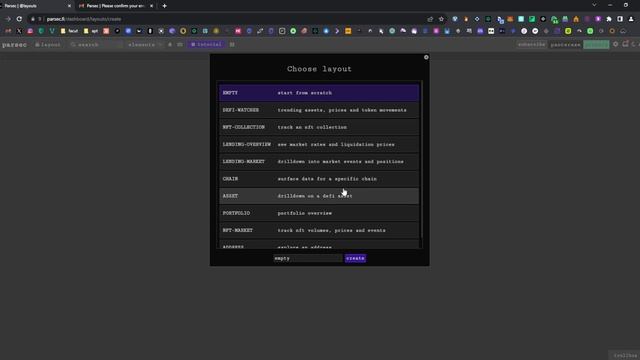Open the elements dropdown in the toolbar
The image size is (640, 360).
[x=145, y=44]
